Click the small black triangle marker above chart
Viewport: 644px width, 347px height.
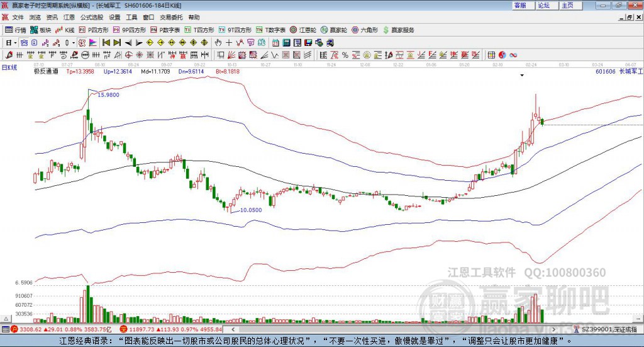(522, 75)
